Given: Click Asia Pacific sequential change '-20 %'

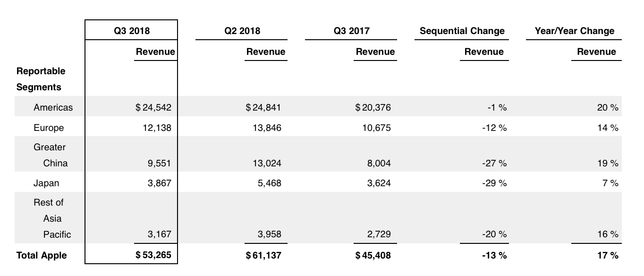Looking at the screenshot, I should [495, 234].
